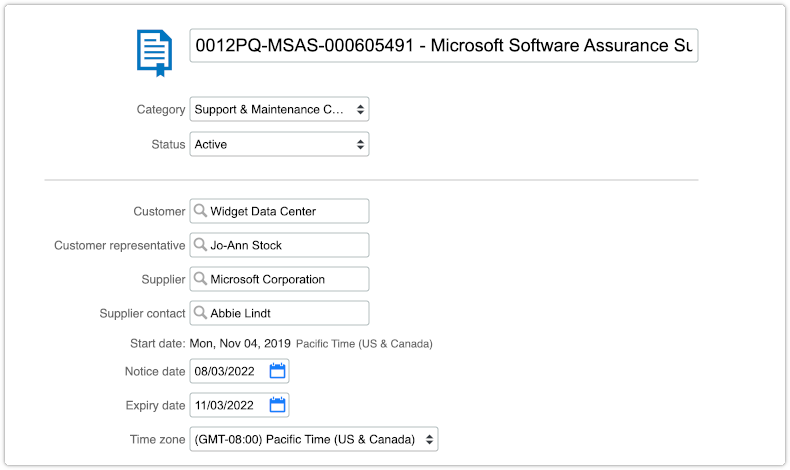
Task: Click the search icon in Customer field
Action: pos(200,211)
